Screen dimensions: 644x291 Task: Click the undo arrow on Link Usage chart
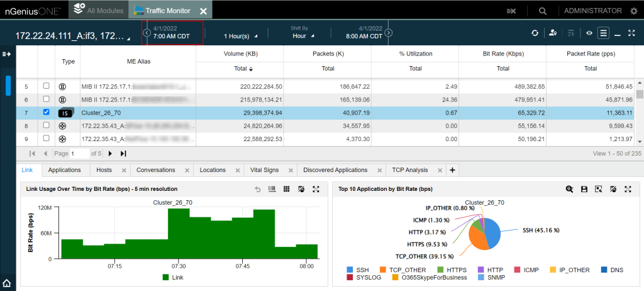pos(258,190)
